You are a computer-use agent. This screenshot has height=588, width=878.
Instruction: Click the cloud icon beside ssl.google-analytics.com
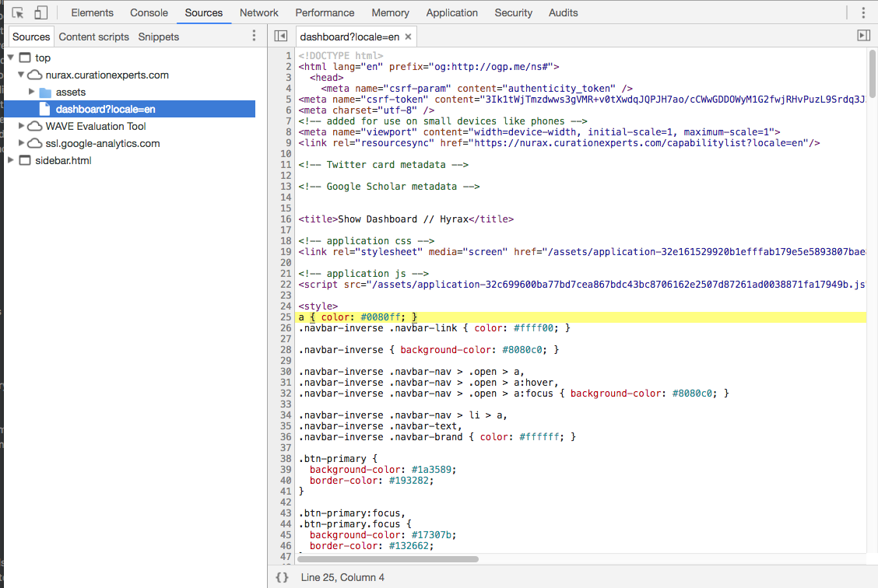coord(35,143)
